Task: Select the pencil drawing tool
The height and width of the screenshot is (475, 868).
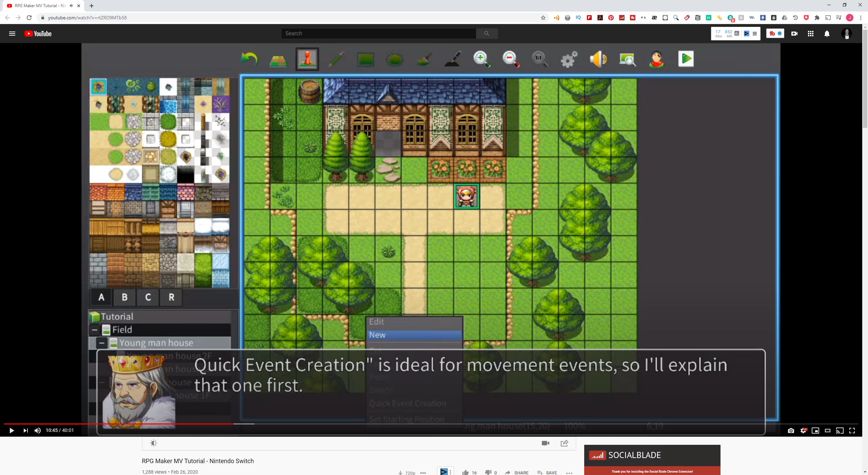Action: click(337, 59)
